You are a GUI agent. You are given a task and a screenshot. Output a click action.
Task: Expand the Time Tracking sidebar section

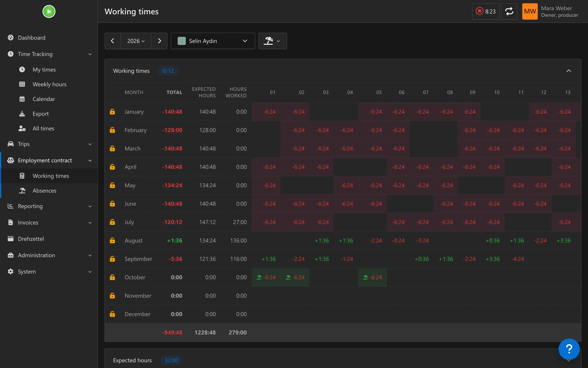49,54
